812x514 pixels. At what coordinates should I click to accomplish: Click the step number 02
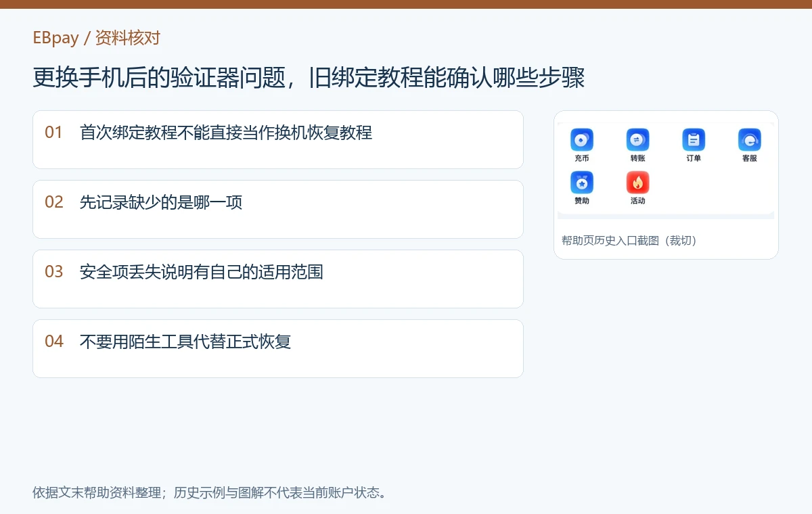(53, 202)
